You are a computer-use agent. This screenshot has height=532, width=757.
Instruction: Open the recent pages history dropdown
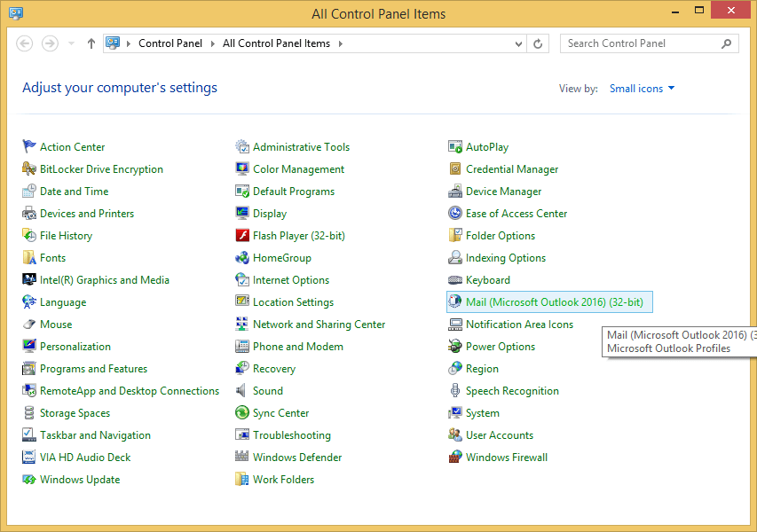69,43
